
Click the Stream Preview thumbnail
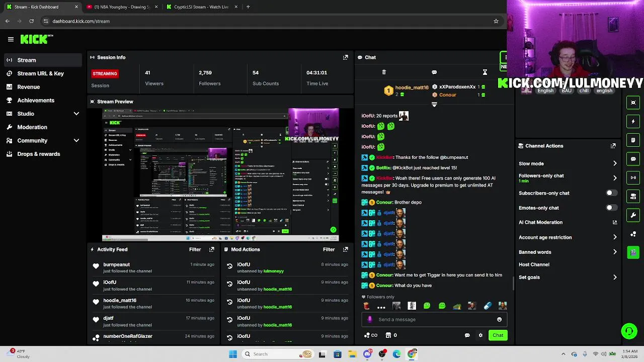pos(220,175)
